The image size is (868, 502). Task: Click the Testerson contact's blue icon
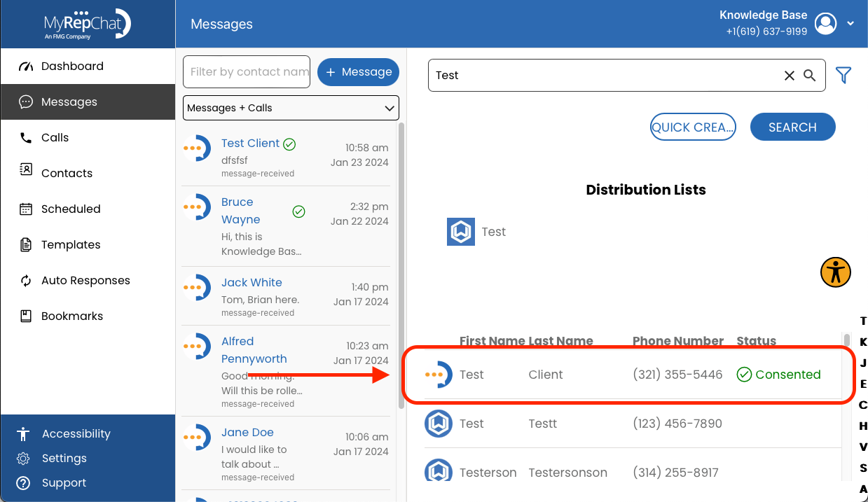pyautogui.click(x=439, y=470)
